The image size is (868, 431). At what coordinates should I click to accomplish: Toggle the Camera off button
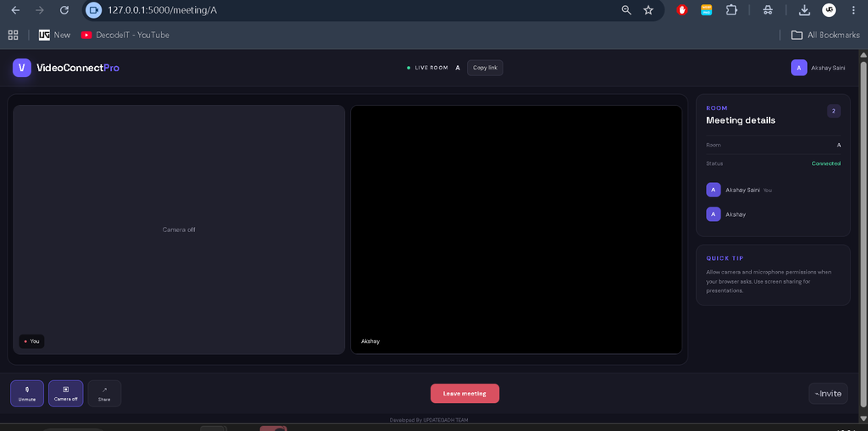[65, 394]
